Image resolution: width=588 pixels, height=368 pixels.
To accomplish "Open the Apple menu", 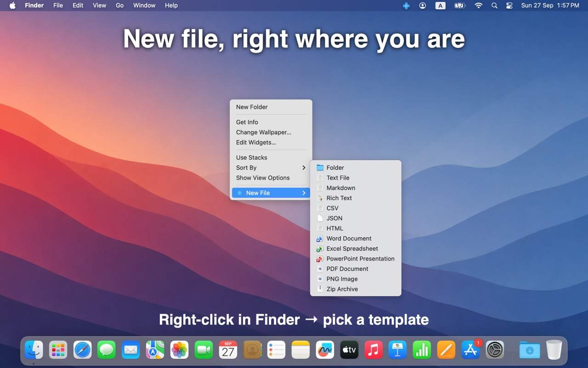I will pyautogui.click(x=12, y=6).
